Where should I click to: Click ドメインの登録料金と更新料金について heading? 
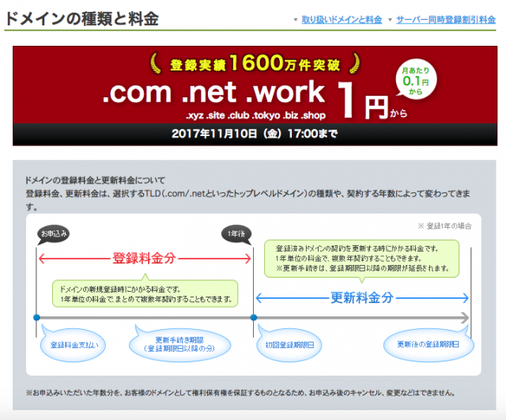point(95,180)
